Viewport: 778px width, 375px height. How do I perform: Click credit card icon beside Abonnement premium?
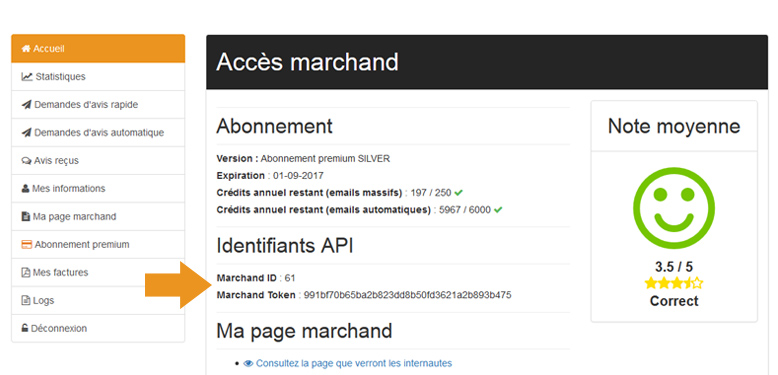27,245
